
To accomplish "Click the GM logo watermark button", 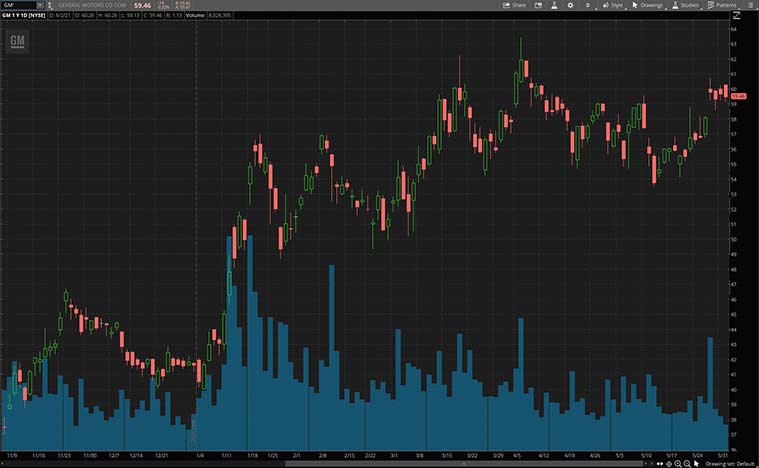I will [x=17, y=41].
